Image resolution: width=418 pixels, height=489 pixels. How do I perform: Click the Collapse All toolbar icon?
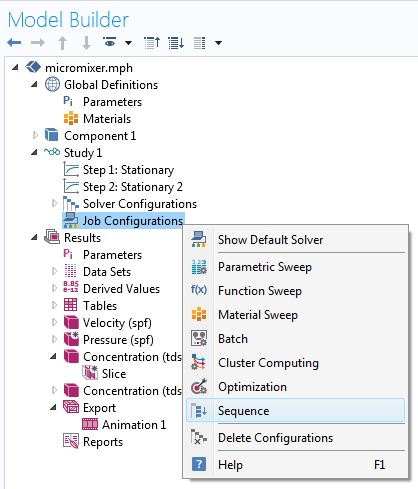[x=152, y=43]
